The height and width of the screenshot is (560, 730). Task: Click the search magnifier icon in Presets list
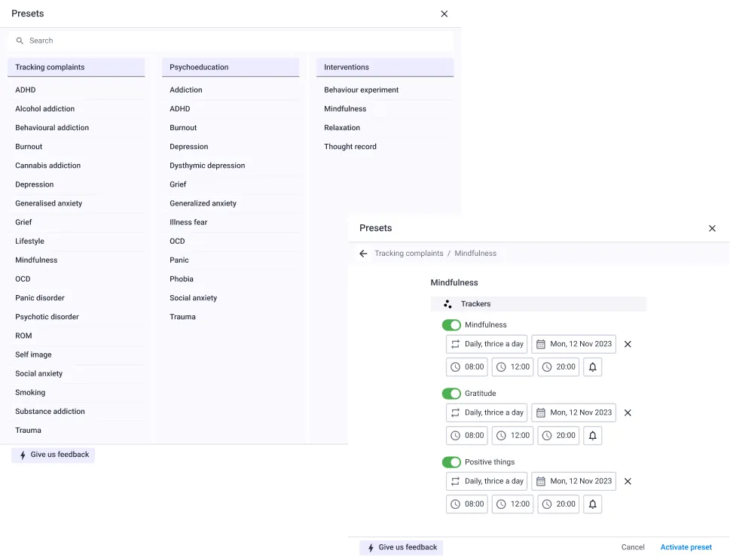click(20, 41)
